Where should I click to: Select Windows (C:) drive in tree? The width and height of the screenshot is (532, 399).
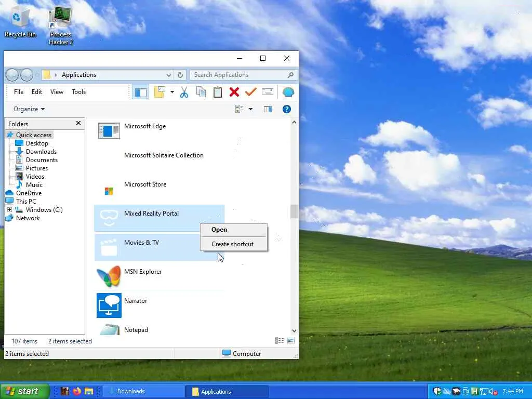coord(44,210)
